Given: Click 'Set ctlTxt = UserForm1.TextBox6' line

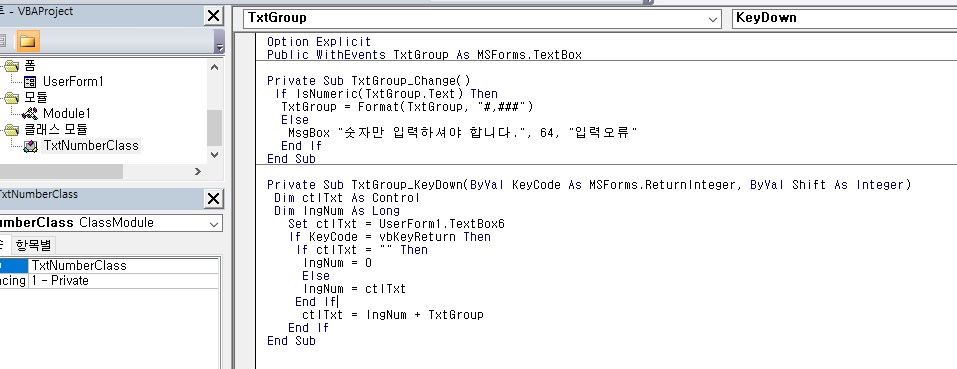Looking at the screenshot, I should coord(396,224).
